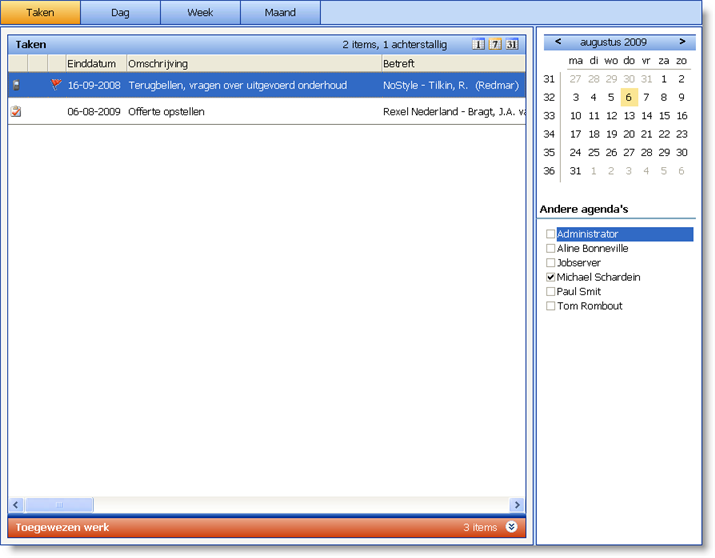Select the 'Offerte opstellen' task row

point(266,111)
